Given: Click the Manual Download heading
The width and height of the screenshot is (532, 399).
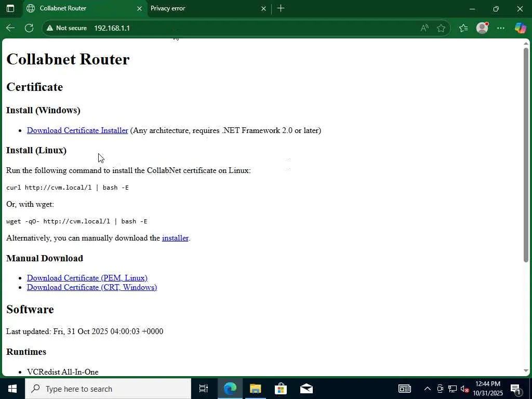Looking at the screenshot, I should [x=45, y=258].
